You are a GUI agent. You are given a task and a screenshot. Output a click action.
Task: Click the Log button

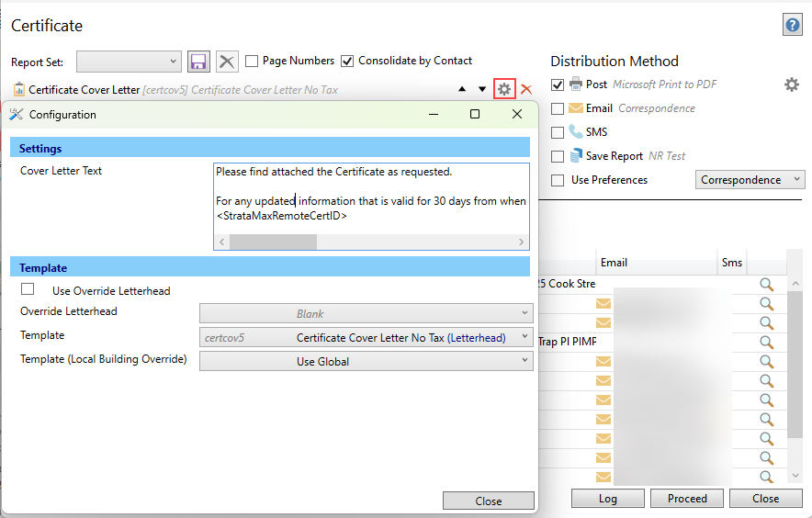608,499
